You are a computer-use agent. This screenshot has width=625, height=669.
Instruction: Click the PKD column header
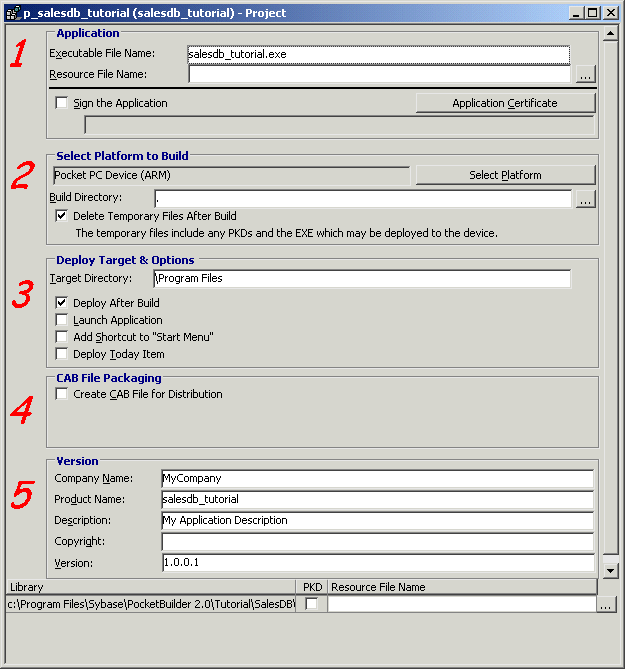312,587
